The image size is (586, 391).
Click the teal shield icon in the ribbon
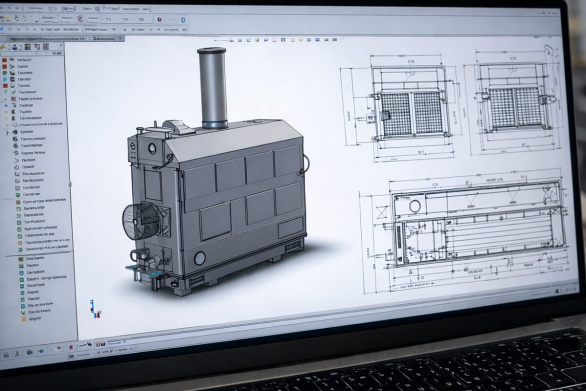[x=183, y=20]
